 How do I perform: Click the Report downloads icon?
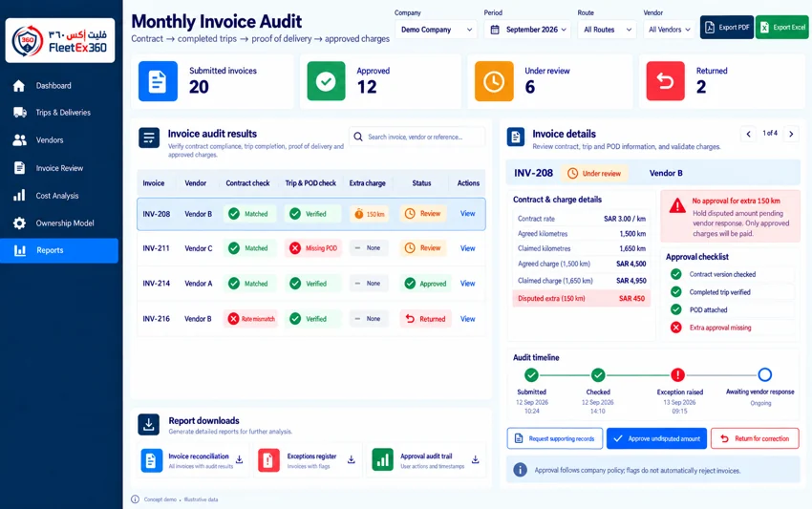click(x=149, y=425)
